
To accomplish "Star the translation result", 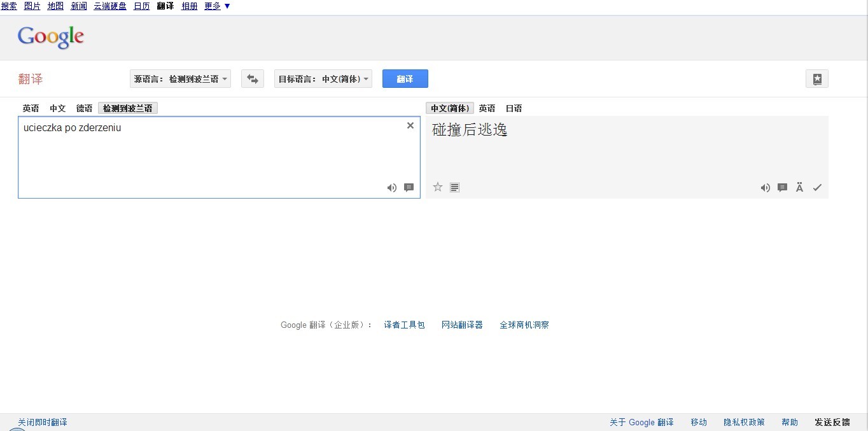I will (438, 187).
